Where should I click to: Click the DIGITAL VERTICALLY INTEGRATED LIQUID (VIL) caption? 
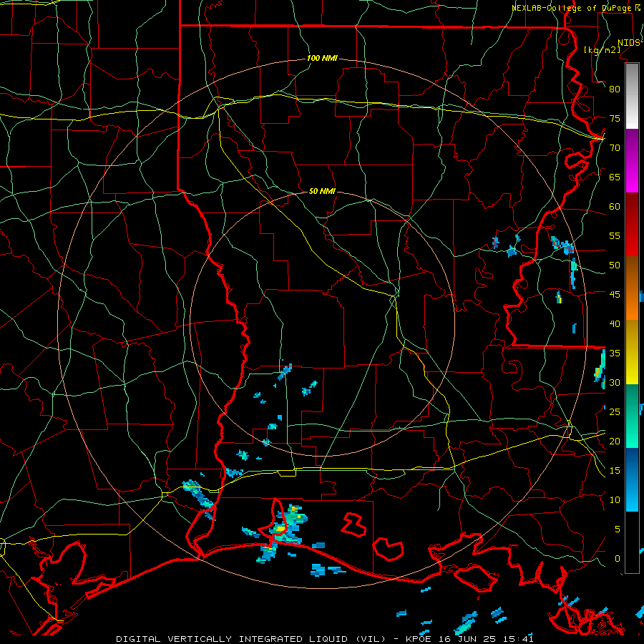pos(250,639)
